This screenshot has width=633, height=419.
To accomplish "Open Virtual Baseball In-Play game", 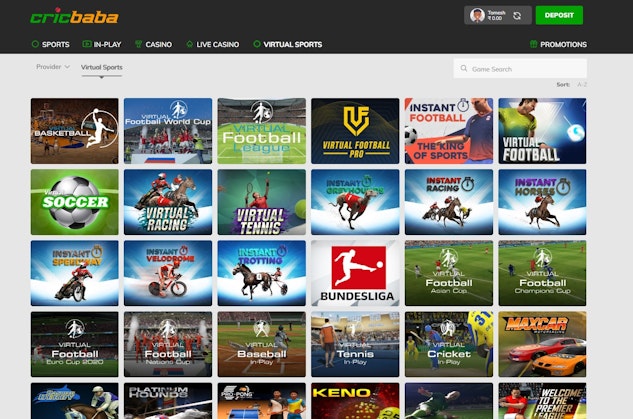I will point(262,344).
